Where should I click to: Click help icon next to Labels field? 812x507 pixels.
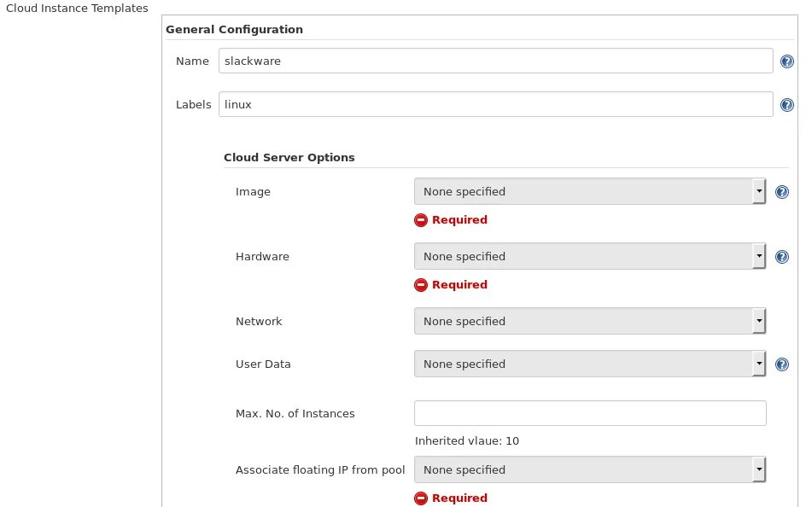click(x=788, y=105)
